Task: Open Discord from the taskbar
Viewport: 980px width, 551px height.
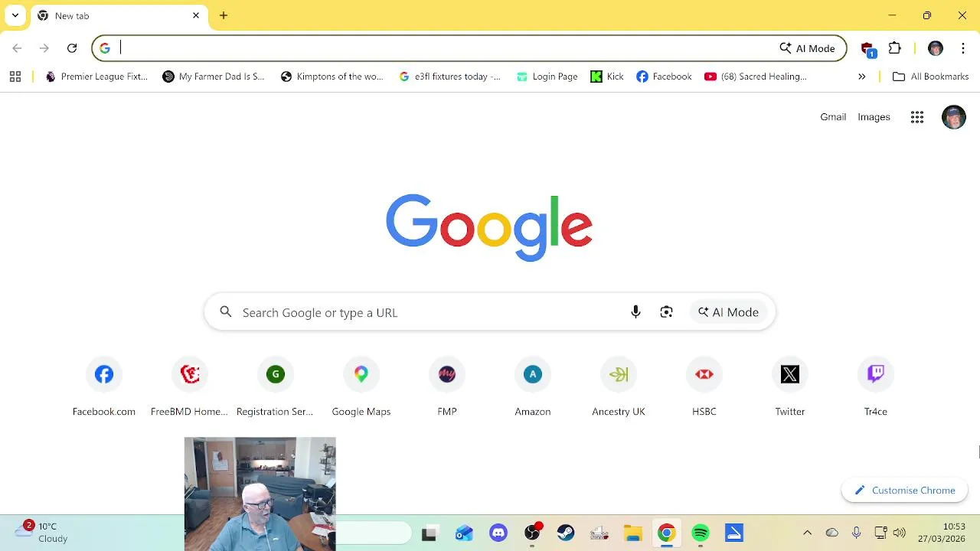Action: 498,533
